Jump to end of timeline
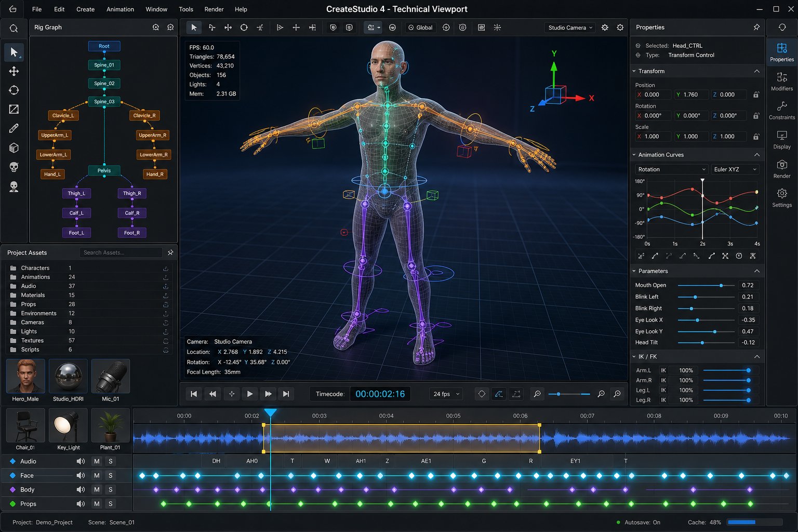798x532 pixels. click(x=286, y=394)
